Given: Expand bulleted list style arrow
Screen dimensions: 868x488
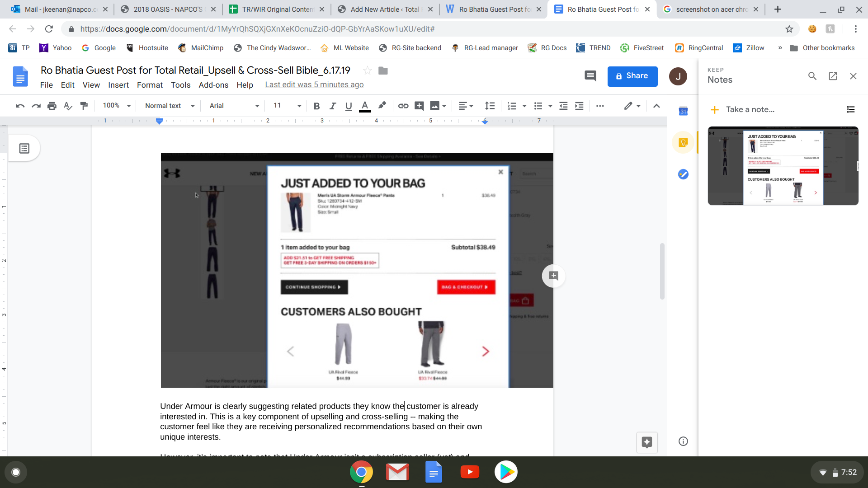Looking at the screenshot, I should [550, 106].
